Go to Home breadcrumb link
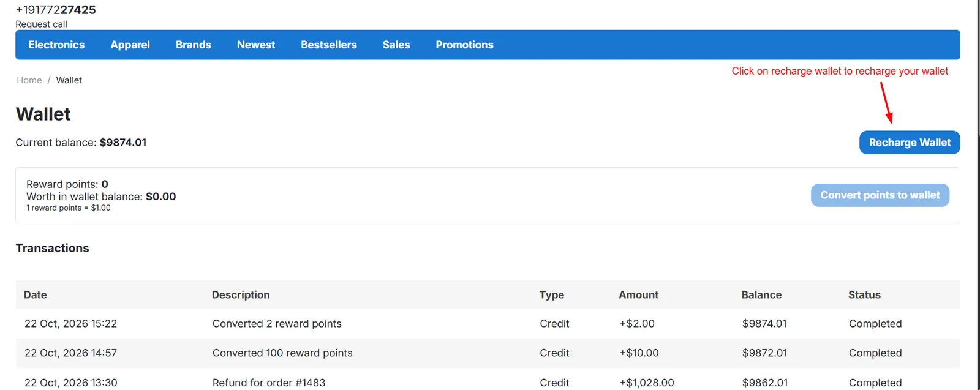Screen dimensions: 980x390 click(x=29, y=80)
